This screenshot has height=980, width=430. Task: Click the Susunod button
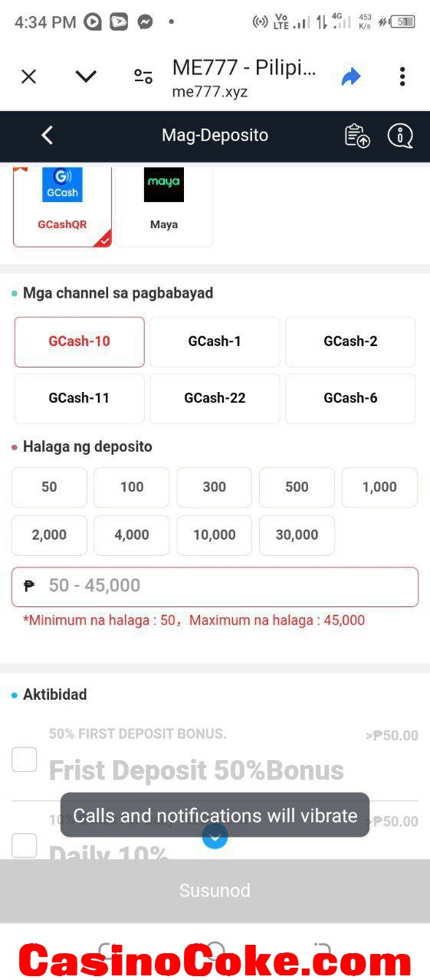pos(215,890)
